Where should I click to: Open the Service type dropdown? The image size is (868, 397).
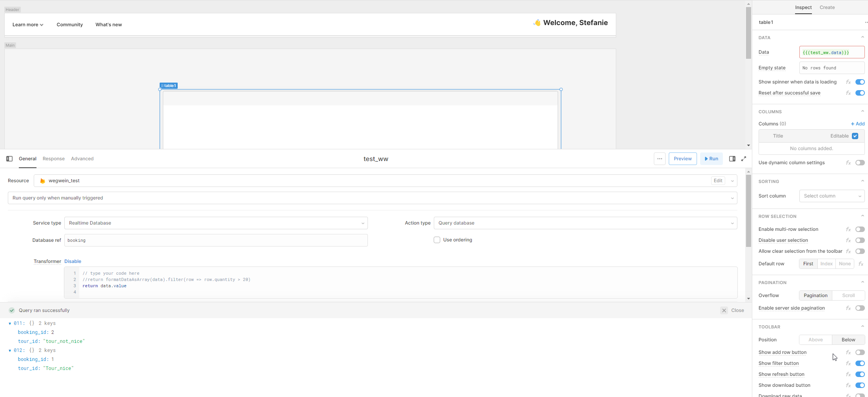point(216,223)
